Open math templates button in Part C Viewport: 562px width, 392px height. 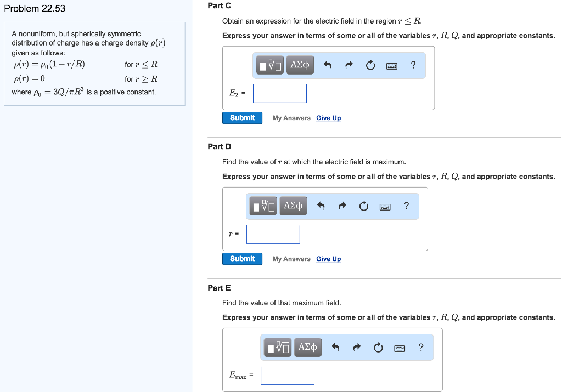(270, 65)
